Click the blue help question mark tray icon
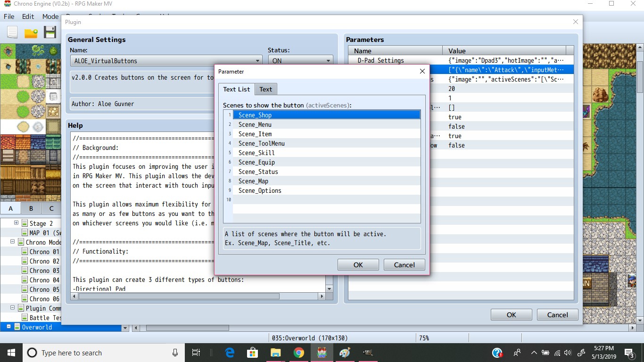This screenshot has height=362, width=644. tap(497, 353)
